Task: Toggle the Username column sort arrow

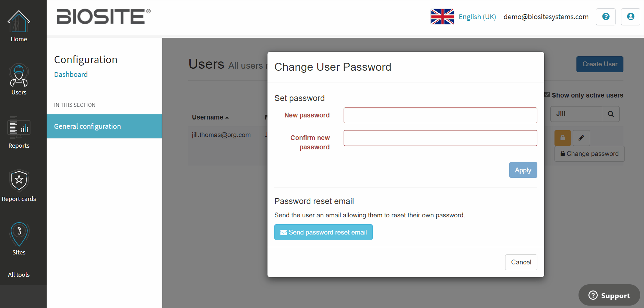Action: tap(227, 117)
